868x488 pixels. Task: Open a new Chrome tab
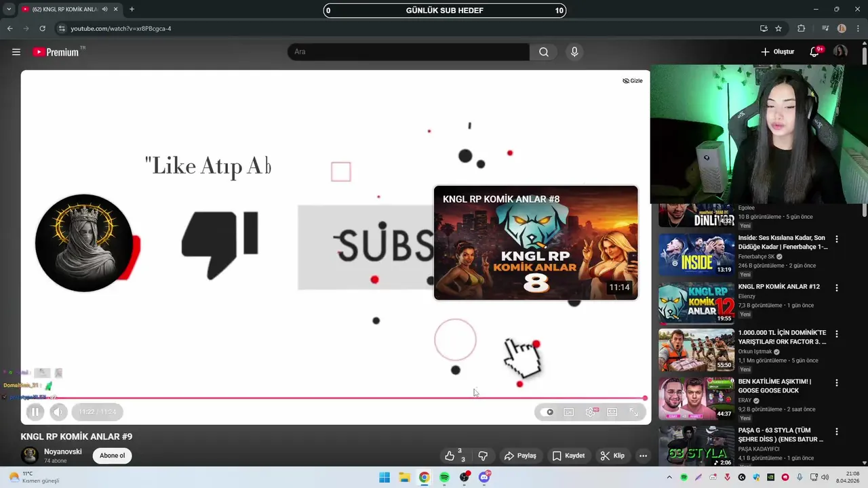132,9
